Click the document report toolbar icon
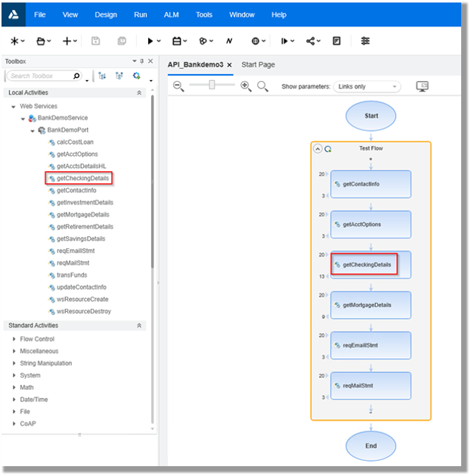 336,41
